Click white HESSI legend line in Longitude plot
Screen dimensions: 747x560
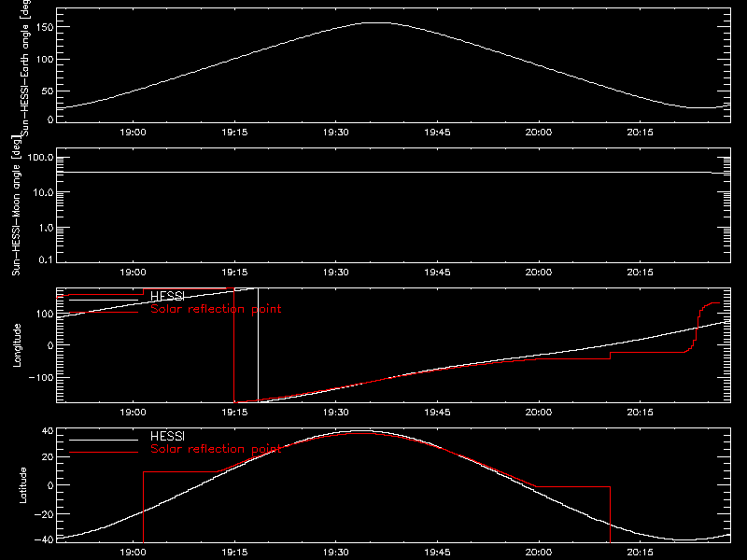point(104,300)
